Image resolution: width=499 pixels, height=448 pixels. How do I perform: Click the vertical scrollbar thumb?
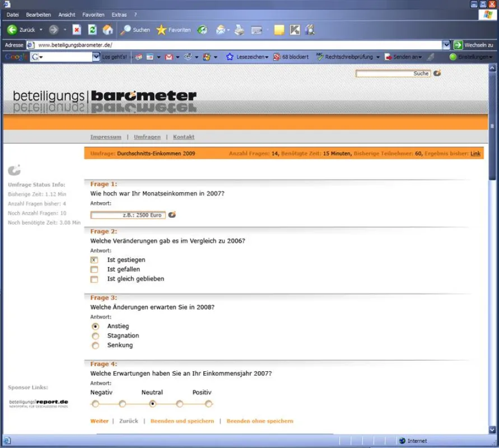[x=492, y=127]
